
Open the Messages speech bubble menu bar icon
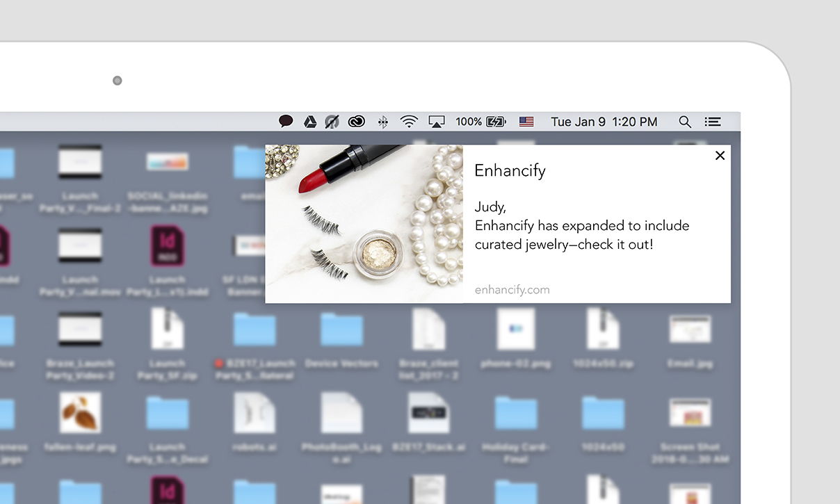coord(286,122)
